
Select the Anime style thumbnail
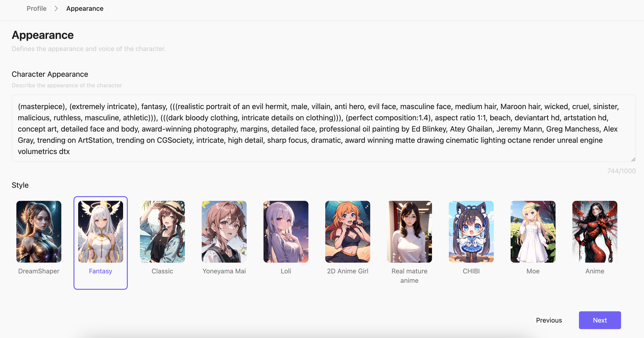pyautogui.click(x=594, y=231)
